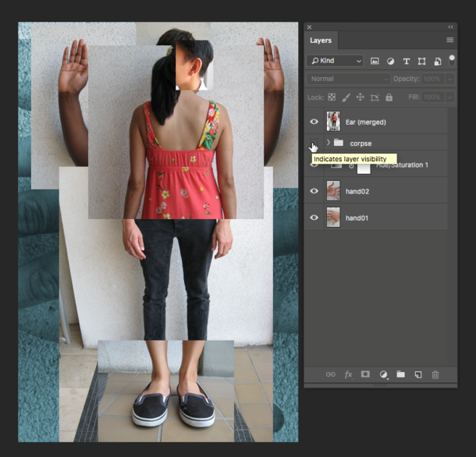Hide the hand01 layer
This screenshot has width=476, height=457.
click(314, 217)
